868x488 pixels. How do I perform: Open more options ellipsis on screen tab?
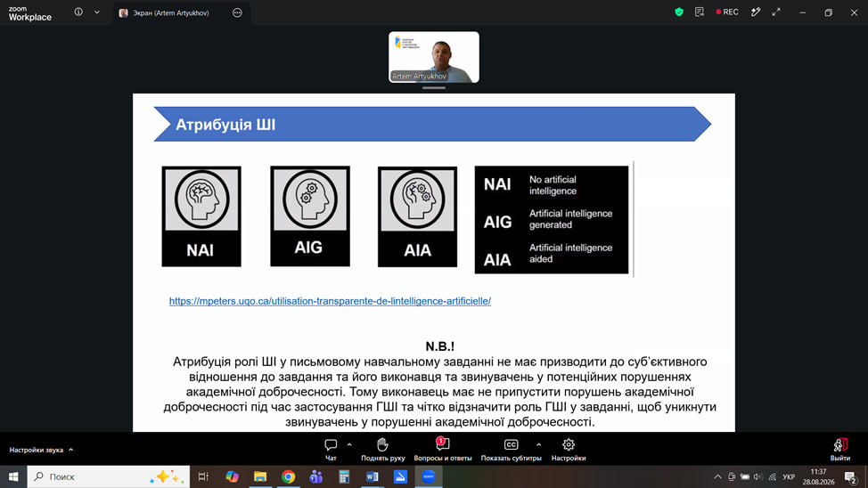click(237, 12)
